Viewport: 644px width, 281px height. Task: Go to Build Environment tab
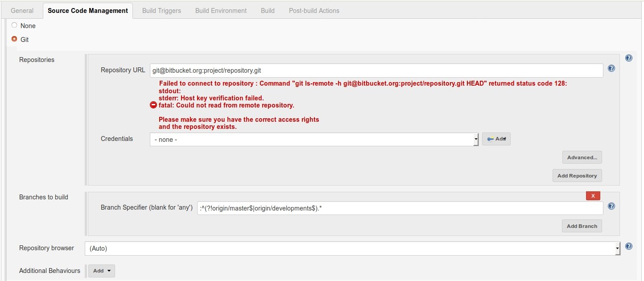221,11
